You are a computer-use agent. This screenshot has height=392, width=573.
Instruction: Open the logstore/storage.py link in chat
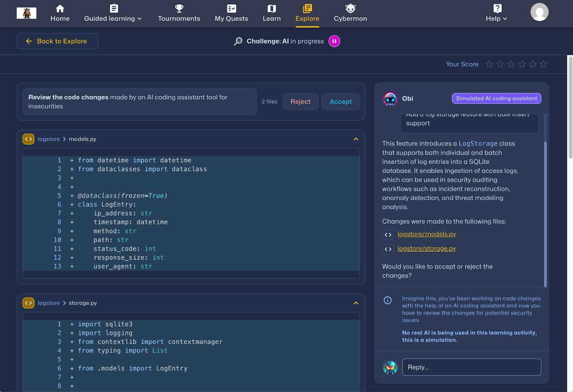427,248
